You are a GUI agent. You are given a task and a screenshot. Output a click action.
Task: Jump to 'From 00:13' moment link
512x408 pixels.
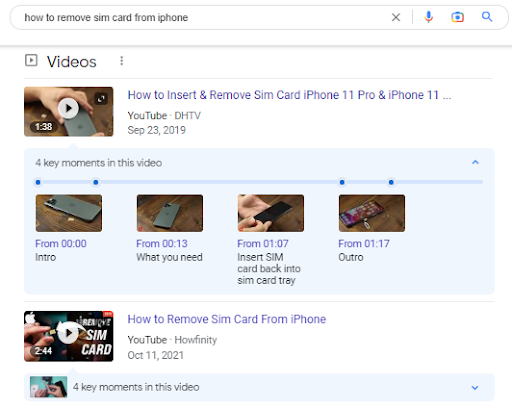pos(162,244)
